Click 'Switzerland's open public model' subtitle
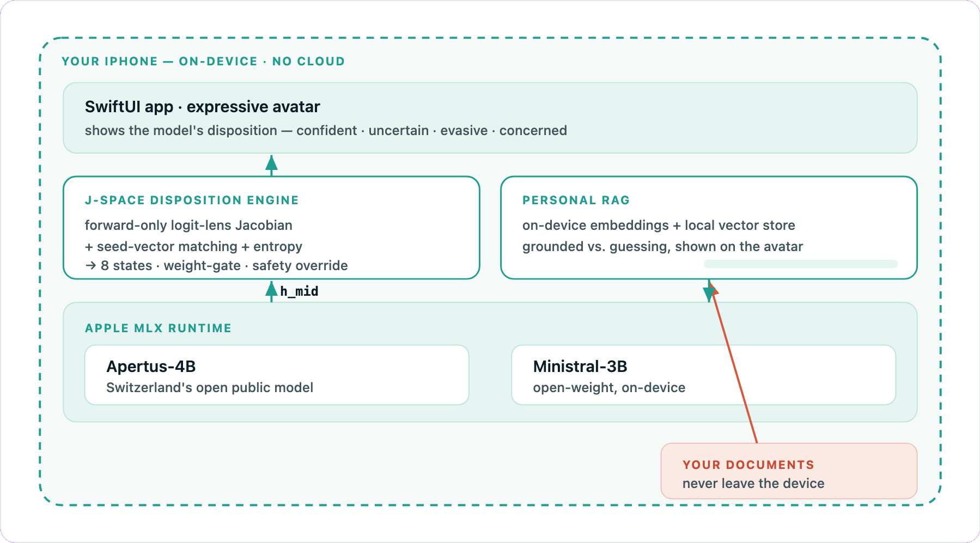980x543 pixels. tap(210, 388)
